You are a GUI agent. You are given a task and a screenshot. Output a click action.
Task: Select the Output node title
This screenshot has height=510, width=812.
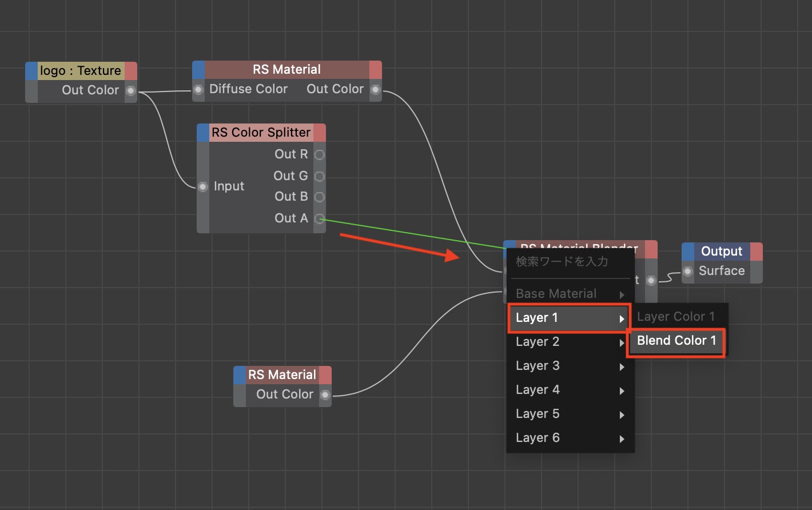[x=721, y=252]
